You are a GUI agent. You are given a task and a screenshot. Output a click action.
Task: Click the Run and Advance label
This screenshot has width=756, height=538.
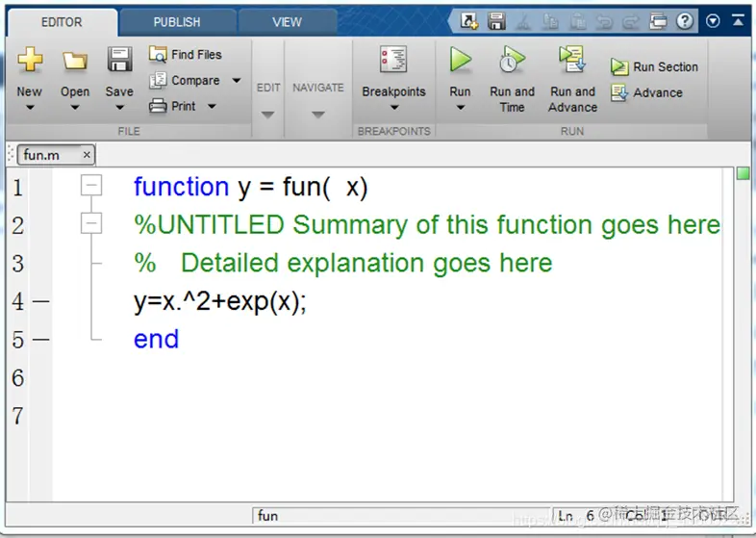point(573,99)
